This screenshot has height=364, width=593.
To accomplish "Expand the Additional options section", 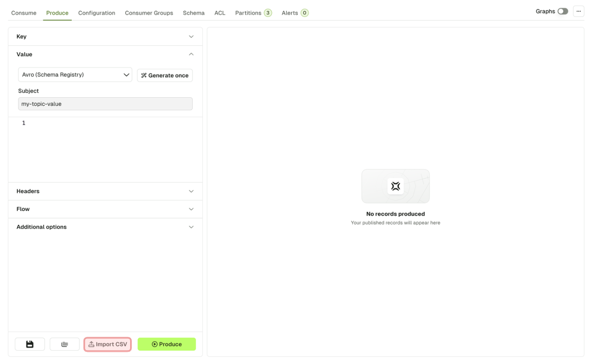I will point(105,227).
